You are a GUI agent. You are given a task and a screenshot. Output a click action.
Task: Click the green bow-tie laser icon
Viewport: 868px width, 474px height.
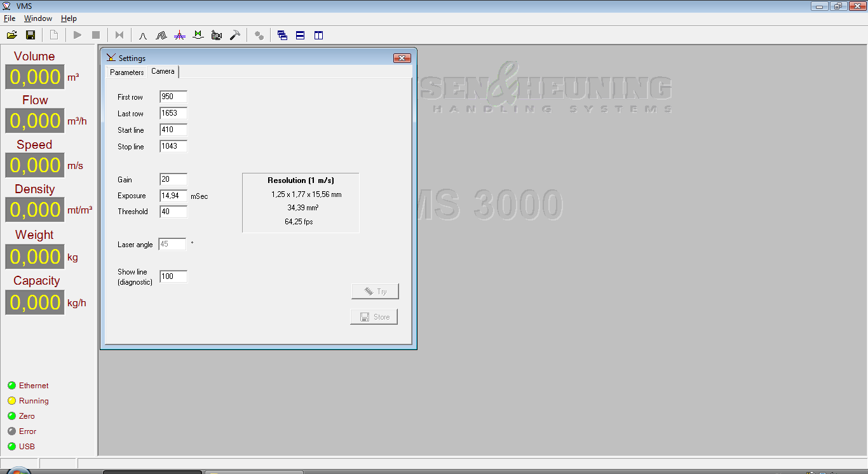(x=198, y=36)
